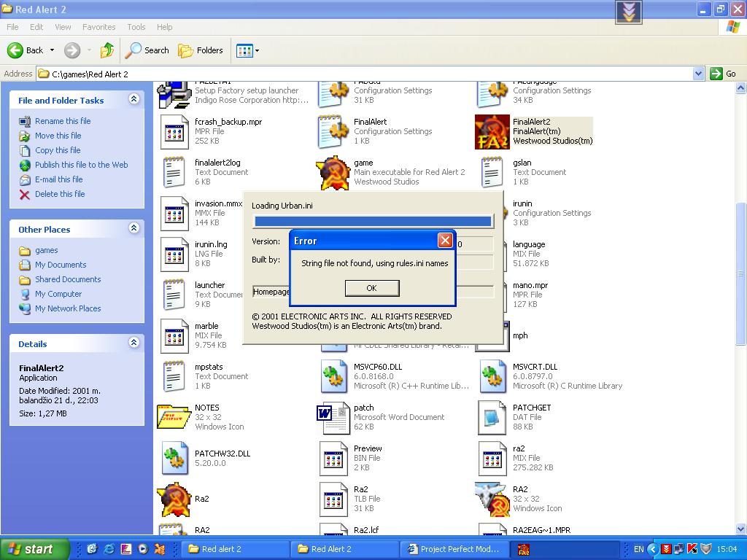Viewport: 747px width, 560px height.
Task: Click Copy this file link
Action: tap(58, 150)
